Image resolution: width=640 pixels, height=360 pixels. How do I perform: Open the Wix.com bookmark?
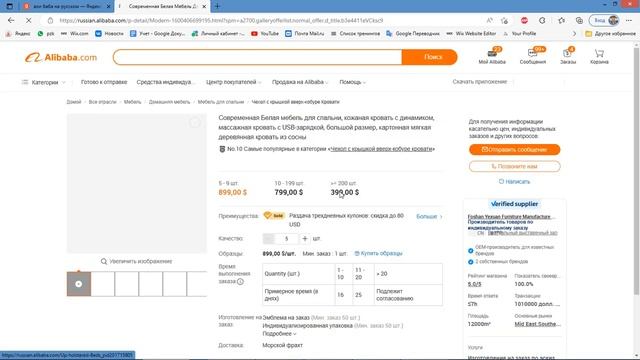(x=74, y=33)
